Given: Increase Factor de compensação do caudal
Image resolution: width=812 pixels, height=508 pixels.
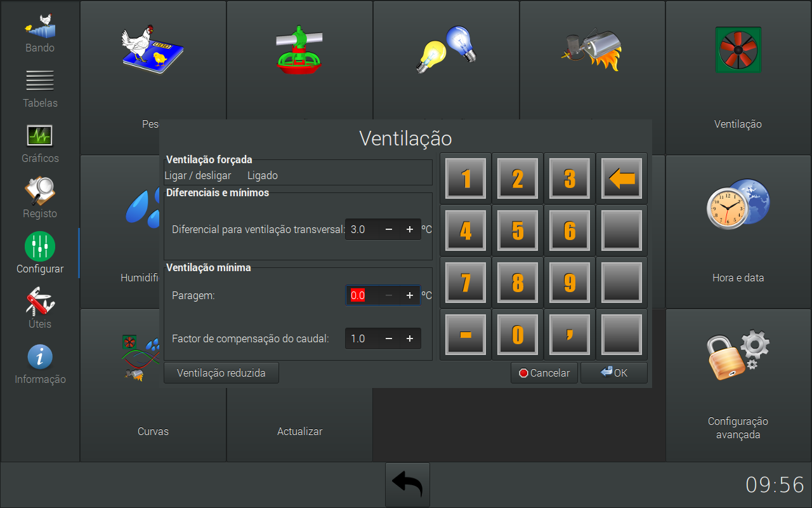Looking at the screenshot, I should pyautogui.click(x=410, y=338).
